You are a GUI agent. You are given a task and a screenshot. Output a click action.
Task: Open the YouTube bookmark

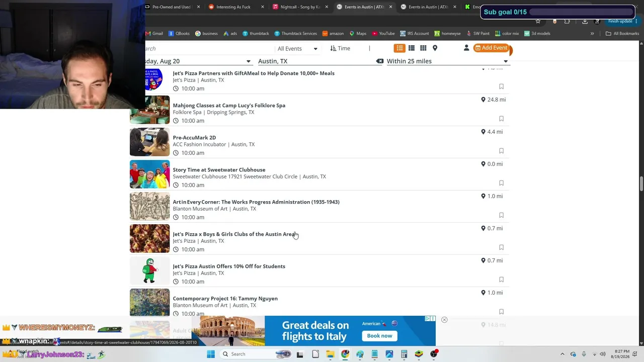[383, 34]
